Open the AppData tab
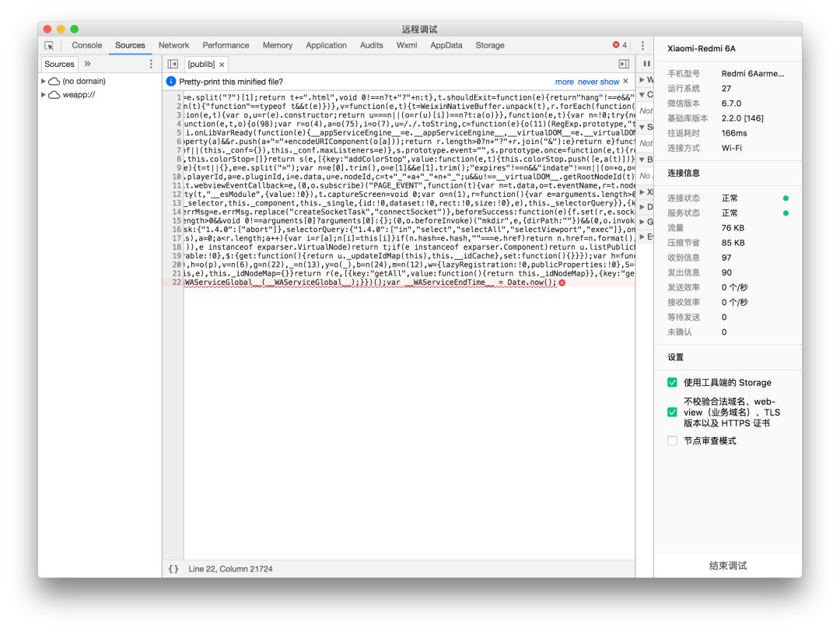 pos(446,46)
